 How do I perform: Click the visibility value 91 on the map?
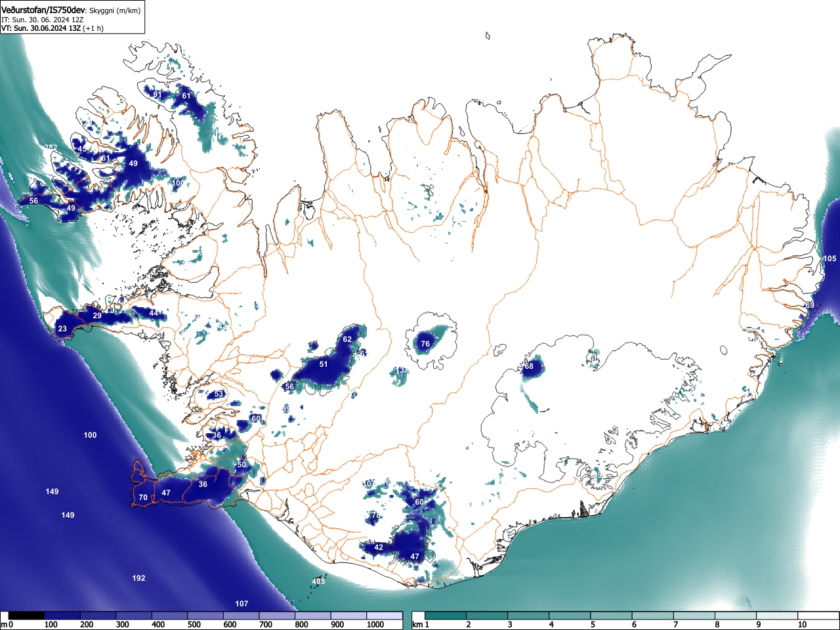point(157,94)
